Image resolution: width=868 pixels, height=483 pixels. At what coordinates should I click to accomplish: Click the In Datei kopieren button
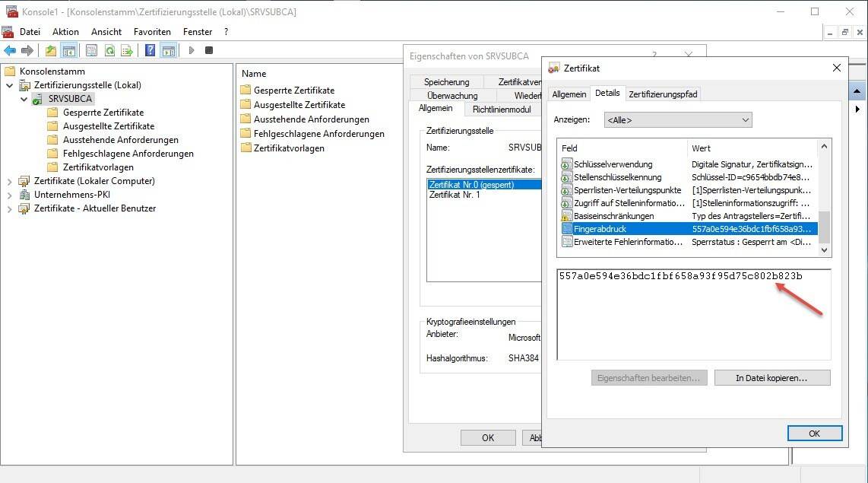771,378
